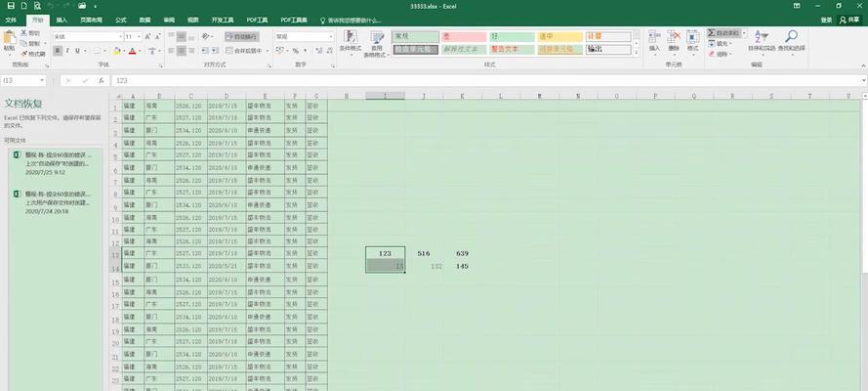Open the Name Box dropdown
Image resolution: width=868 pixels, height=391 pixels.
coord(42,81)
